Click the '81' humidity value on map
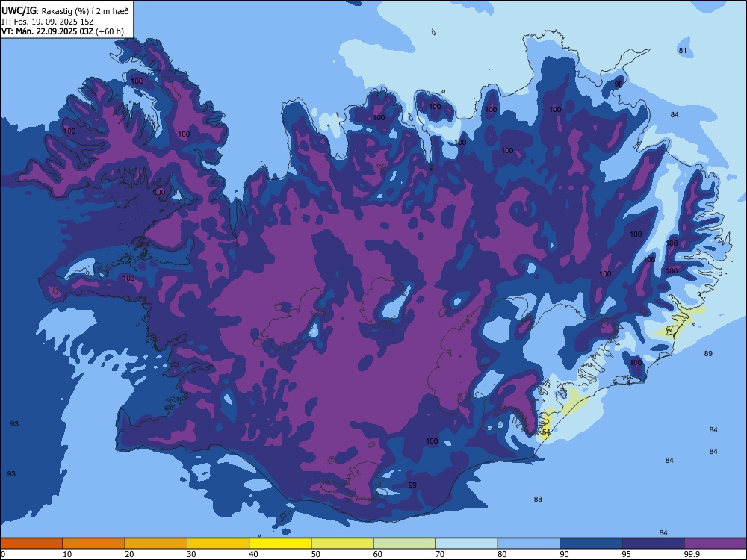747x560 pixels. [x=683, y=51]
